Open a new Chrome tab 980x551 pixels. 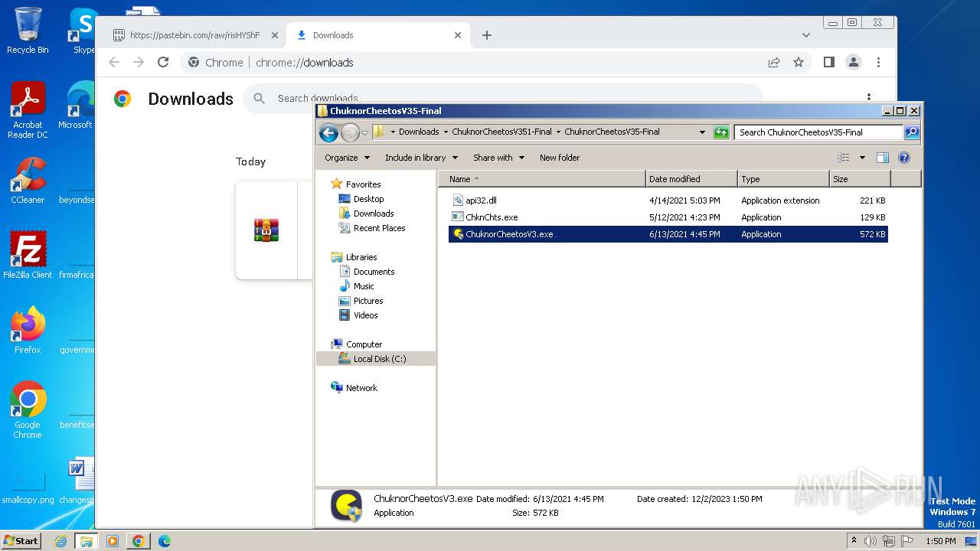[x=487, y=35]
